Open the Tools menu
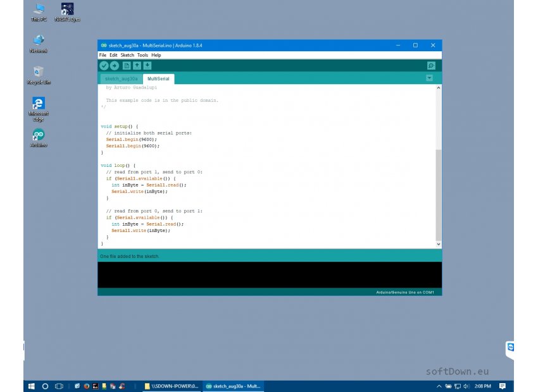 (x=142, y=55)
